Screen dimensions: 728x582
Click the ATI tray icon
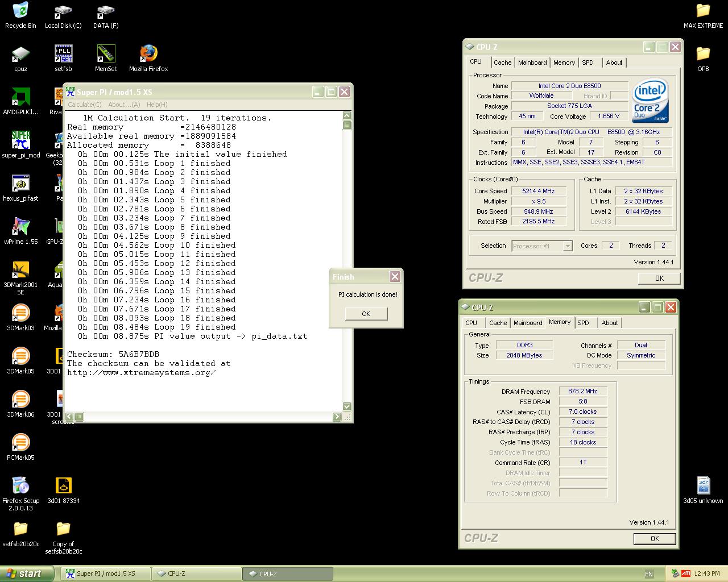pyautogui.click(x=686, y=573)
